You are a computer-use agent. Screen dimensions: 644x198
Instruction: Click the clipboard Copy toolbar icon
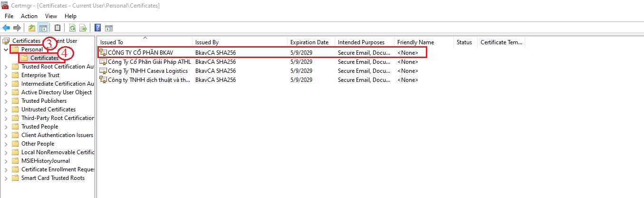point(58,28)
